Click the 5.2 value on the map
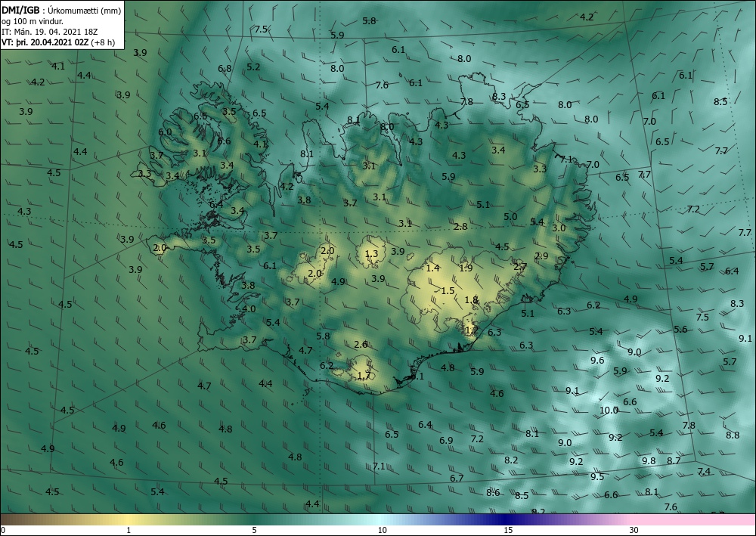 coord(253,67)
